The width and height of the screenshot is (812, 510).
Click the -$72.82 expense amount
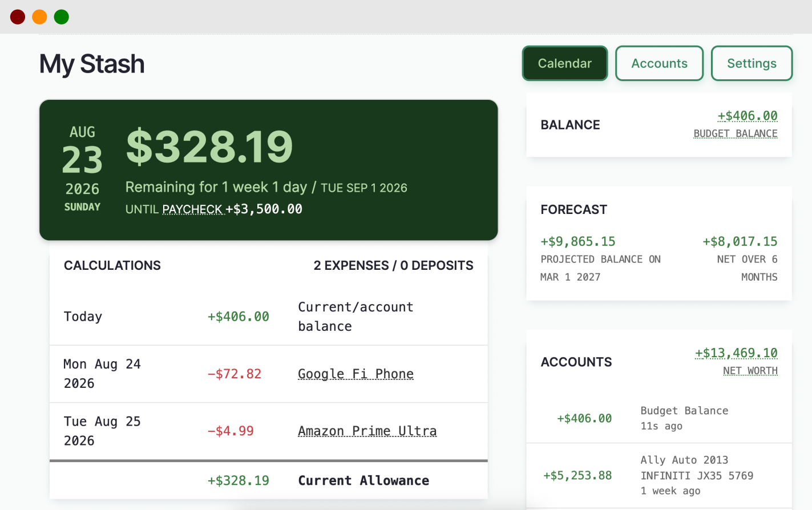click(234, 374)
